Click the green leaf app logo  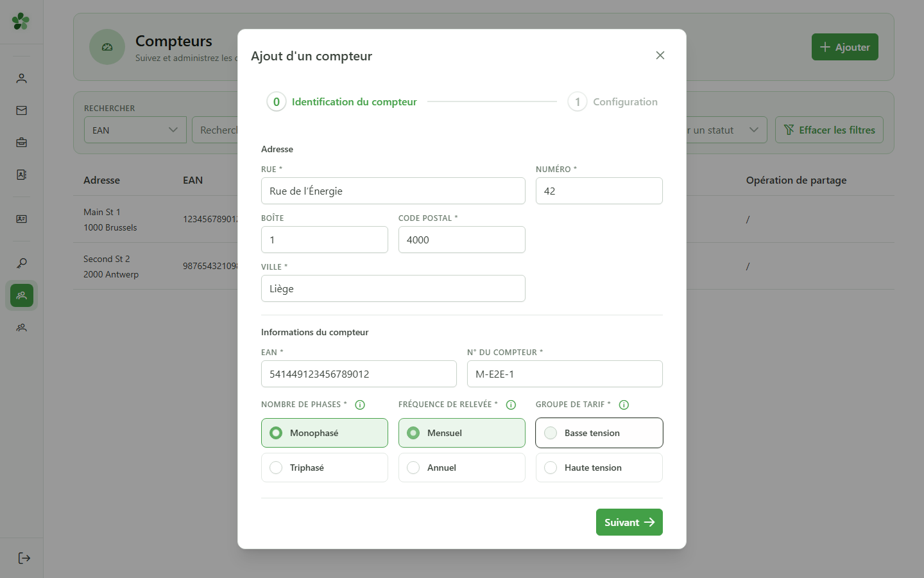(x=21, y=21)
